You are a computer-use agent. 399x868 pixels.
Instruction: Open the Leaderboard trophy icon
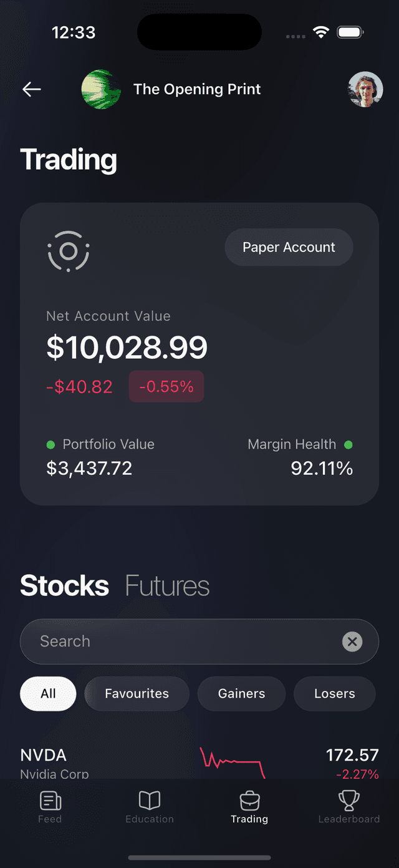point(349,801)
